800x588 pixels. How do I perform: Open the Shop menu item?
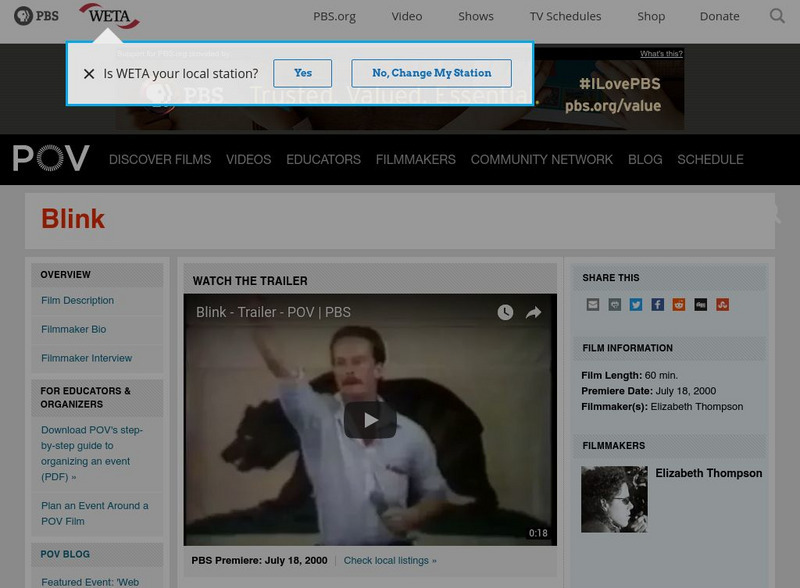tap(651, 16)
